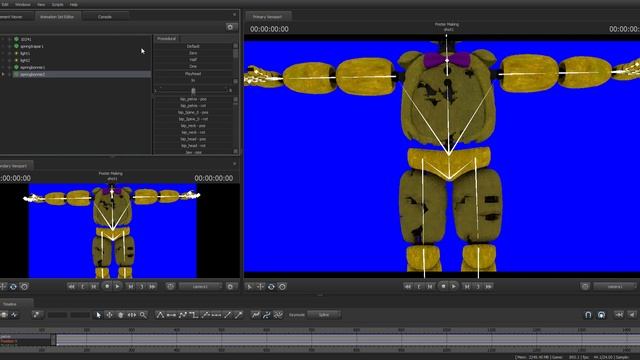The height and width of the screenshot is (360, 640).
Task: Open the Help menu
Action: tap(73, 4)
